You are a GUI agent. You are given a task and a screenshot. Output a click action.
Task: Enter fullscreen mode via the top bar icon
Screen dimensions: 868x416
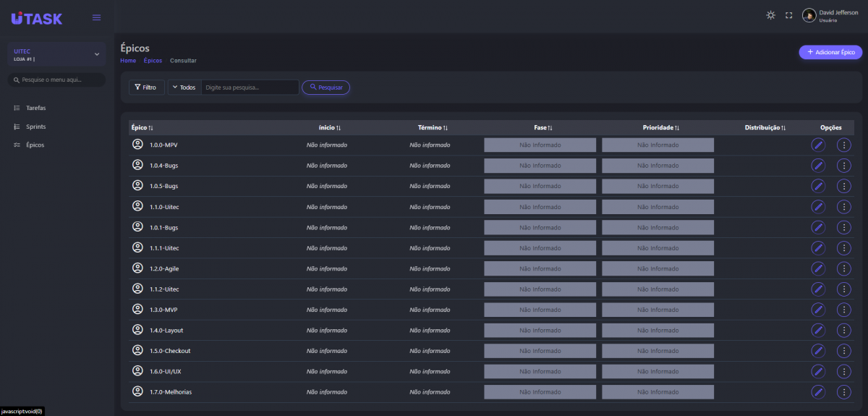(x=789, y=15)
